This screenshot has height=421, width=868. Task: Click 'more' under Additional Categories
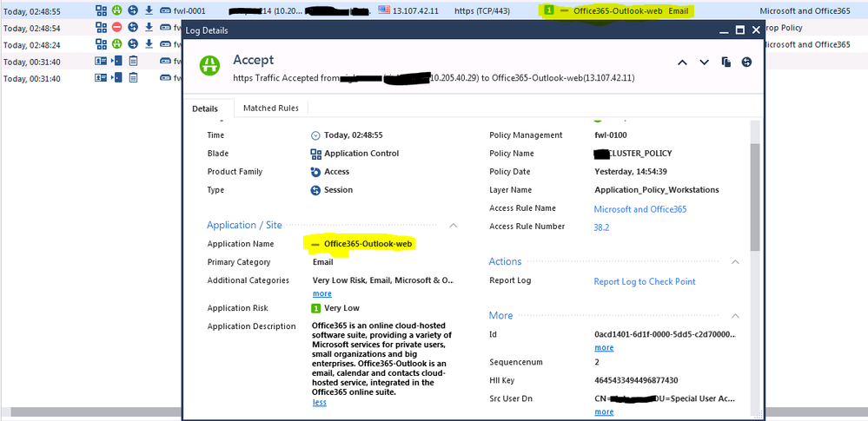pyautogui.click(x=321, y=293)
